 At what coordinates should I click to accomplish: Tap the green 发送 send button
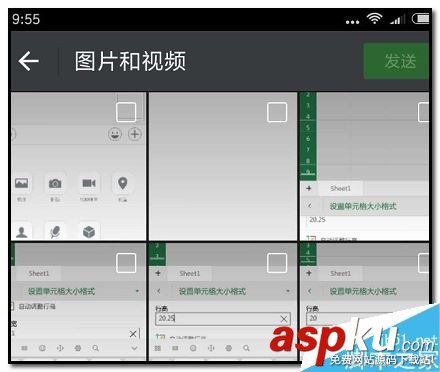tap(396, 61)
